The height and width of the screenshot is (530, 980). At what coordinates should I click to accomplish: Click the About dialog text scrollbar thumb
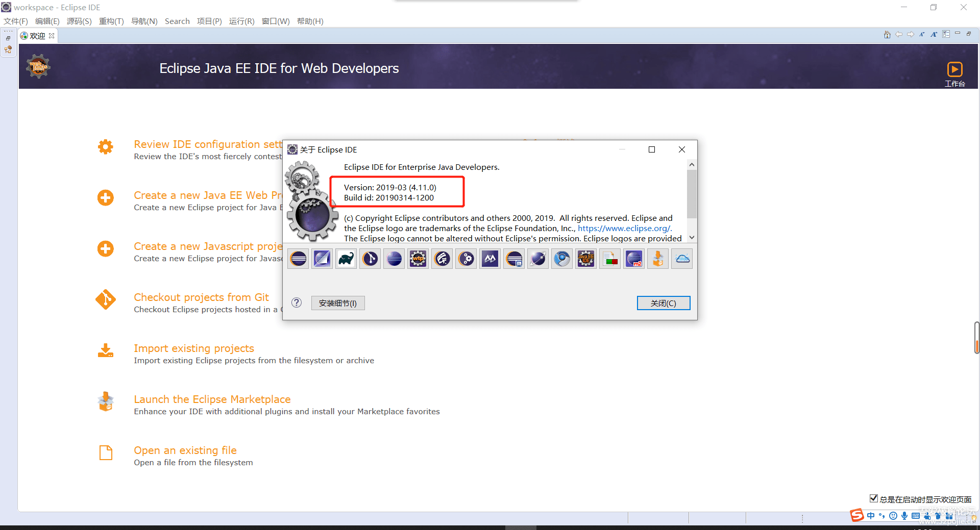[x=692, y=194]
